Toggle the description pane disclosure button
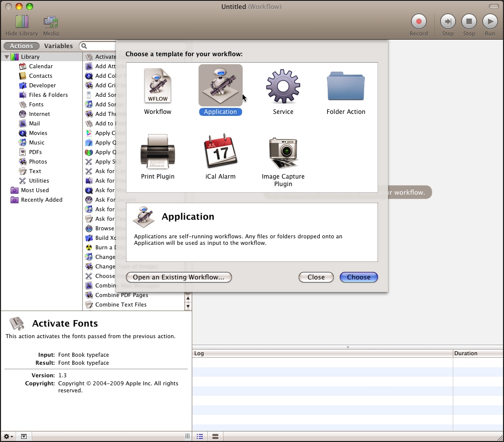Viewport: 504px width, 442px height. coord(24,436)
